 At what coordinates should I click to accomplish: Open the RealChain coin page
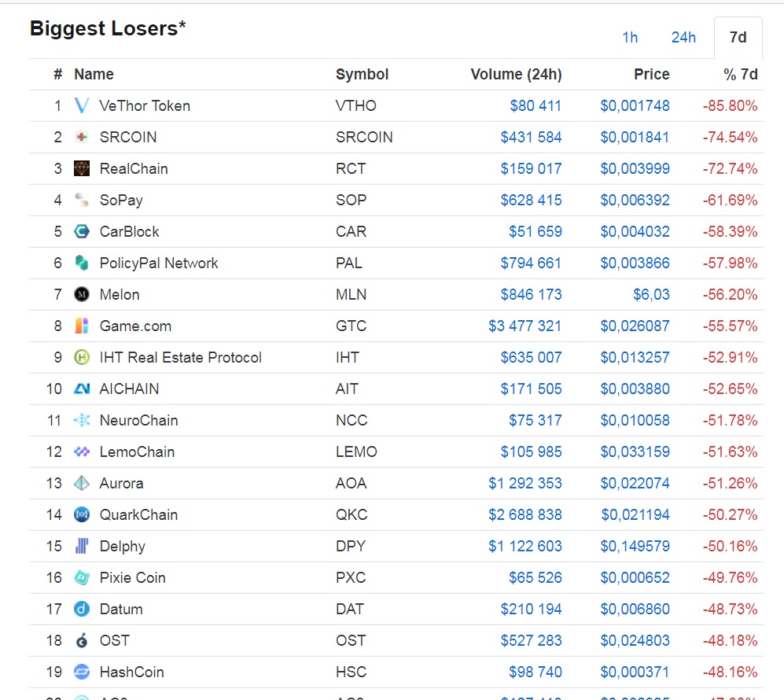(134, 168)
